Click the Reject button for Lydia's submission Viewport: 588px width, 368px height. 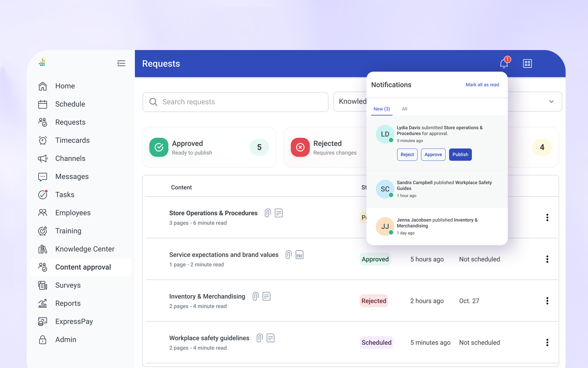(407, 155)
